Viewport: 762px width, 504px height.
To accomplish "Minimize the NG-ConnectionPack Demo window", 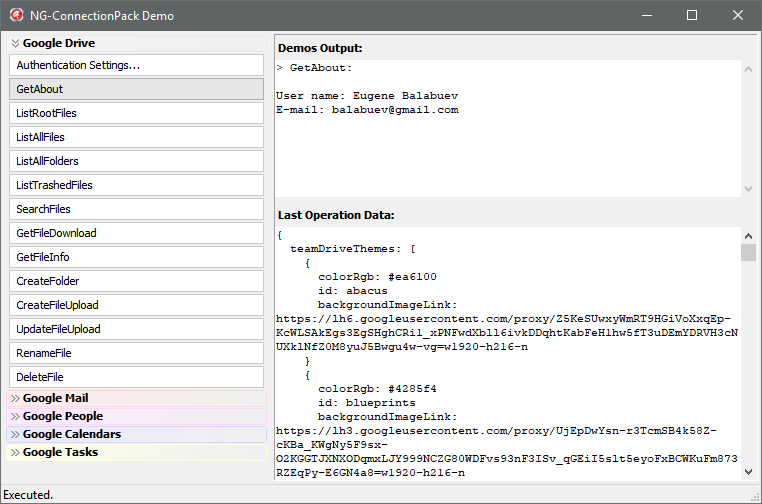I will coord(647,16).
